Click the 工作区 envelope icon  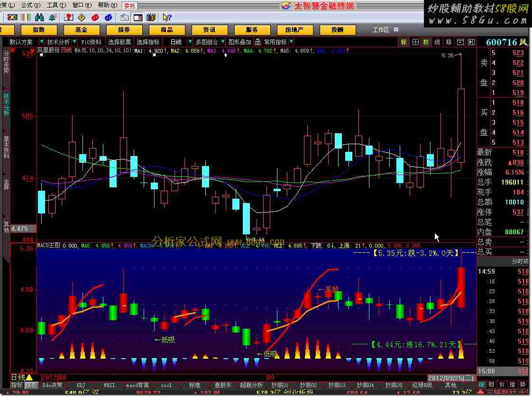pos(396,30)
